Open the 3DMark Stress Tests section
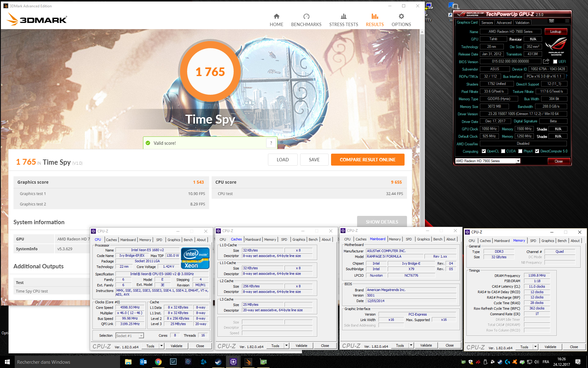588x368 pixels. (344, 20)
